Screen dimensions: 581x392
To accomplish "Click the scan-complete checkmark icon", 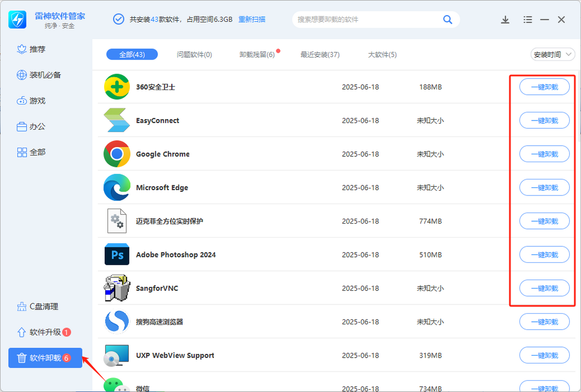I will click(119, 19).
